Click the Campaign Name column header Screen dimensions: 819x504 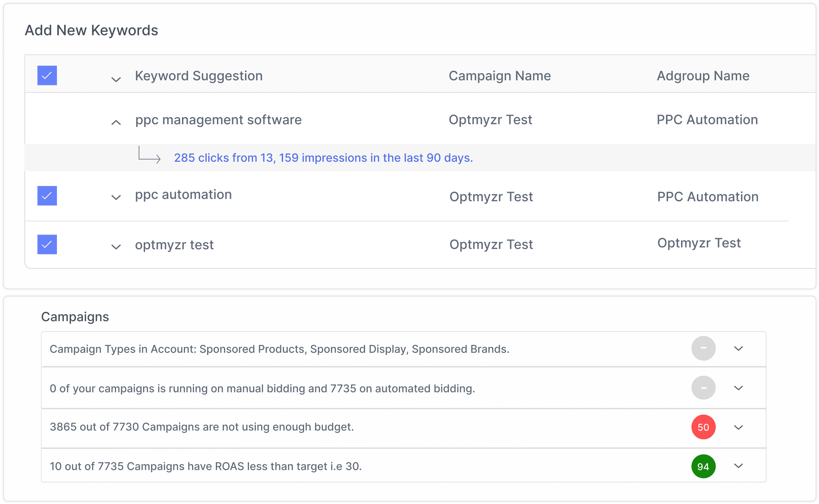[499, 76]
